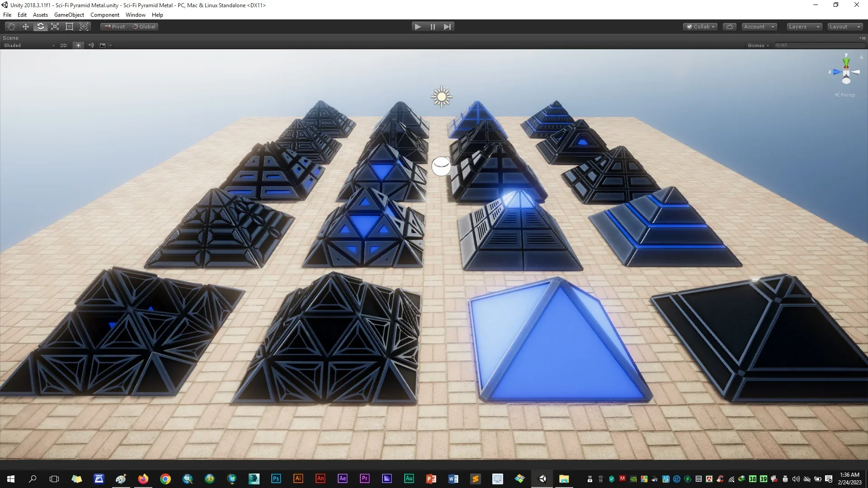Image resolution: width=868 pixels, height=488 pixels.
Task: Toggle scene lighting on or off
Action: 78,45
